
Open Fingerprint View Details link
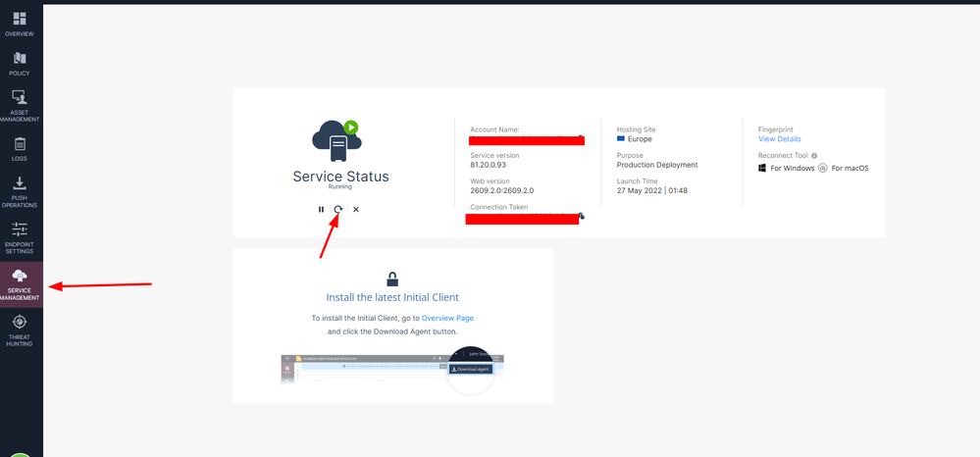coord(779,139)
